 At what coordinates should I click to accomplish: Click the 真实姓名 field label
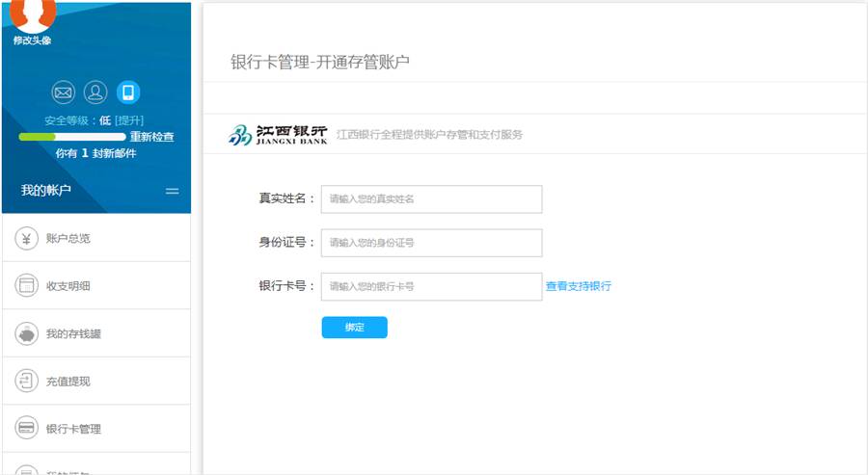pos(286,198)
